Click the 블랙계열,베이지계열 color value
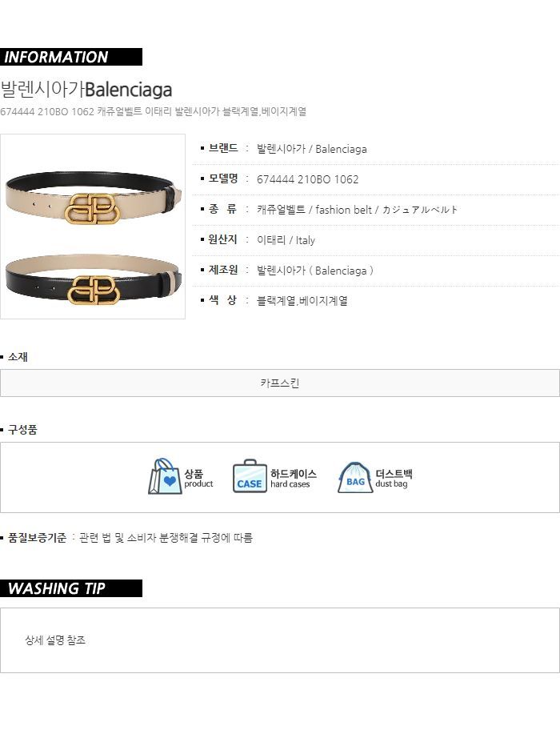Screen dimensions: 560x742 pos(302,300)
